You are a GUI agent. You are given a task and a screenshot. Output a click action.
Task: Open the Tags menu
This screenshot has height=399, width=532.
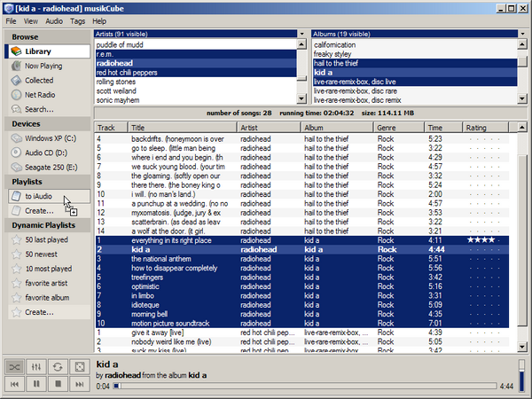77,20
